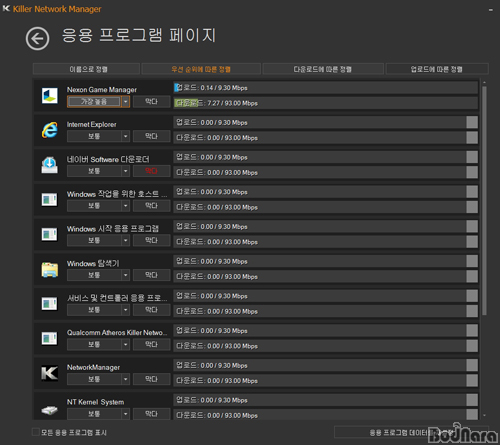This screenshot has height=445, width=500.
Task: Click the Qualcomm Atheros Killer Network icon
Action: [50, 338]
